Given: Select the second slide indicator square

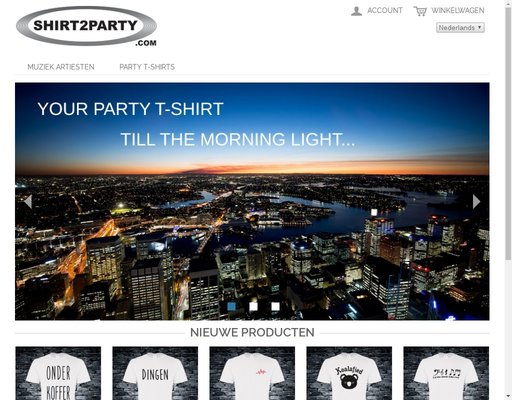Looking at the screenshot, I should (x=253, y=306).
